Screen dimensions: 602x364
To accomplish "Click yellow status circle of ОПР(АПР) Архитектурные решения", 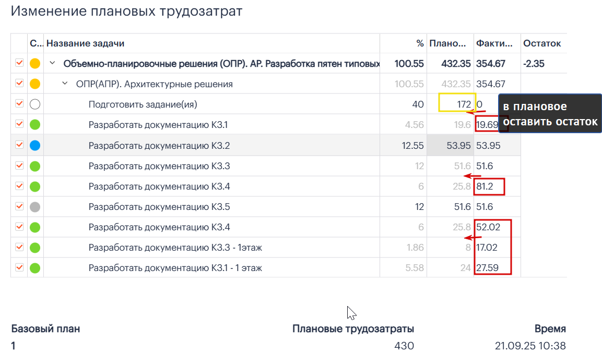I will coord(35,84).
